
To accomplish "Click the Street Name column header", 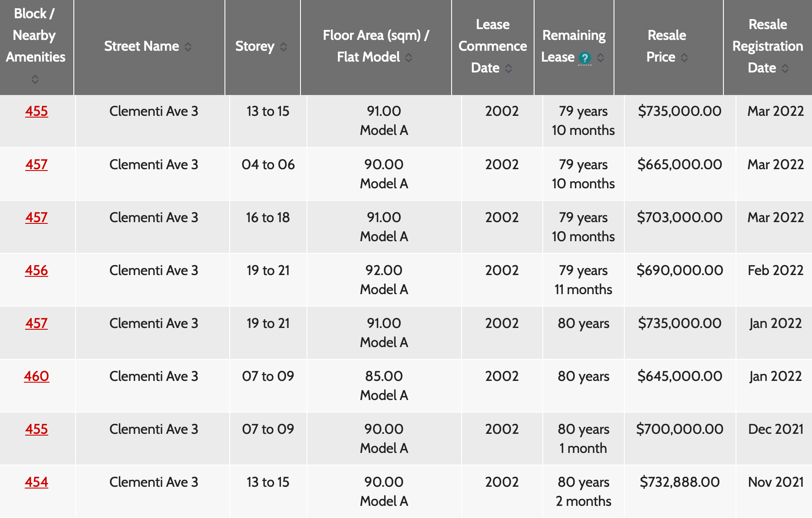I will pos(142,46).
